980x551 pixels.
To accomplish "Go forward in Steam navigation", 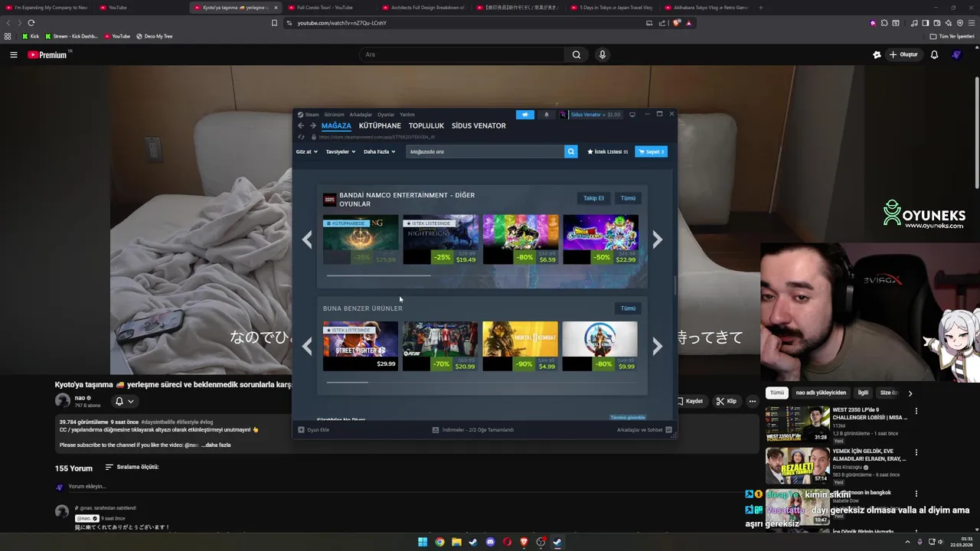I will (x=312, y=126).
